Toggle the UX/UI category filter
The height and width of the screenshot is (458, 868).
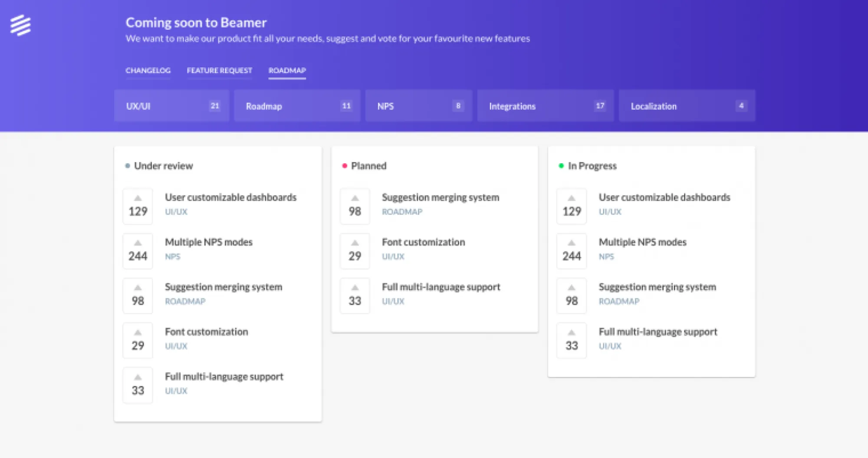[171, 105]
